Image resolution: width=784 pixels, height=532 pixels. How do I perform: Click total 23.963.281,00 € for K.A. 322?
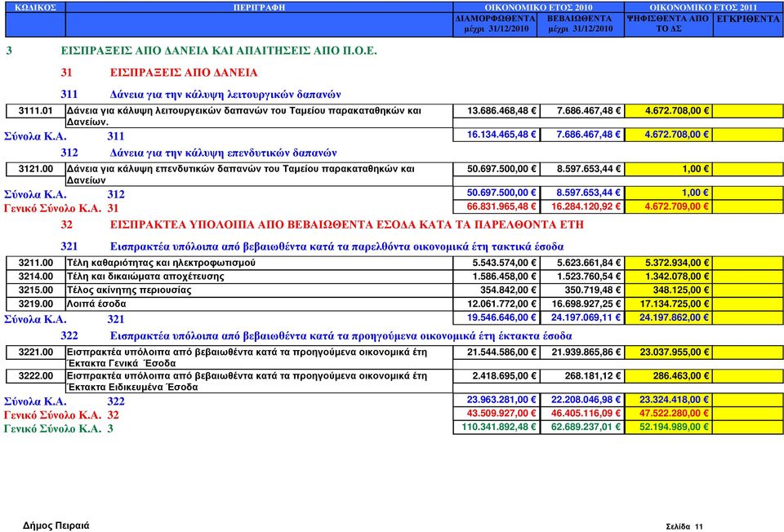tap(497, 400)
